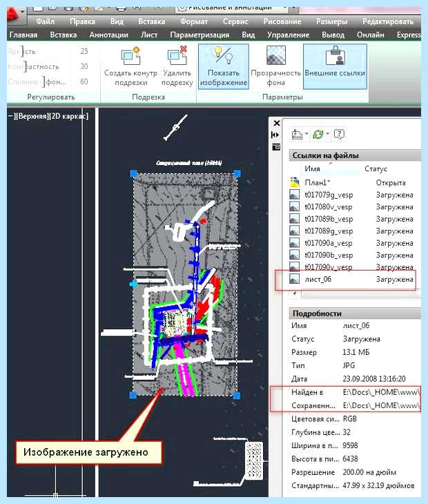Open the attach file type dropdown arrow
Viewport: 428px width, 504px height.
307,134
